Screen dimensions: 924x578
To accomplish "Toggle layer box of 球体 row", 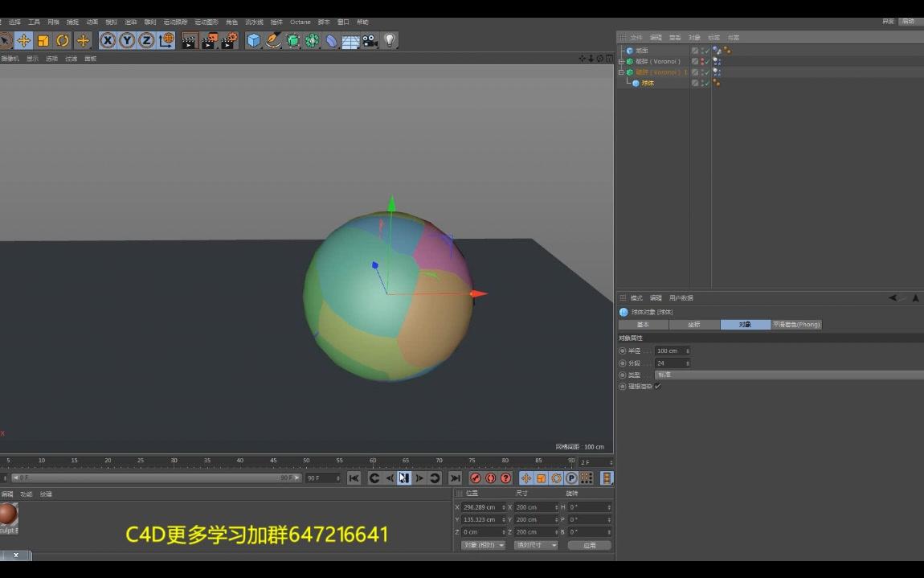I will pos(695,83).
